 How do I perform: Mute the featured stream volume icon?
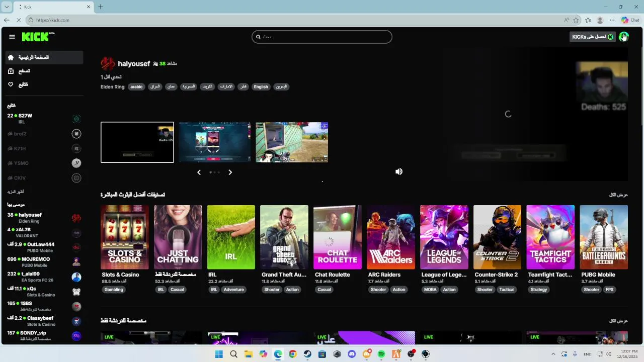coord(399,171)
